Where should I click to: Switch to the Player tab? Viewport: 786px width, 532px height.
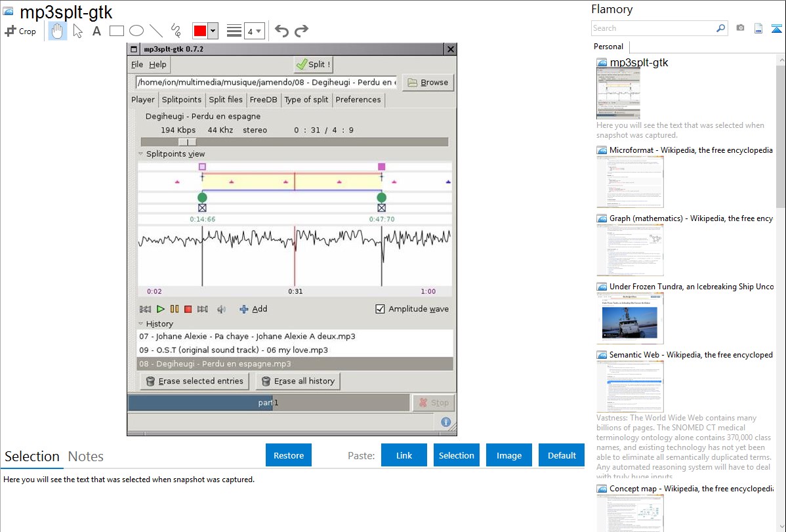143,99
